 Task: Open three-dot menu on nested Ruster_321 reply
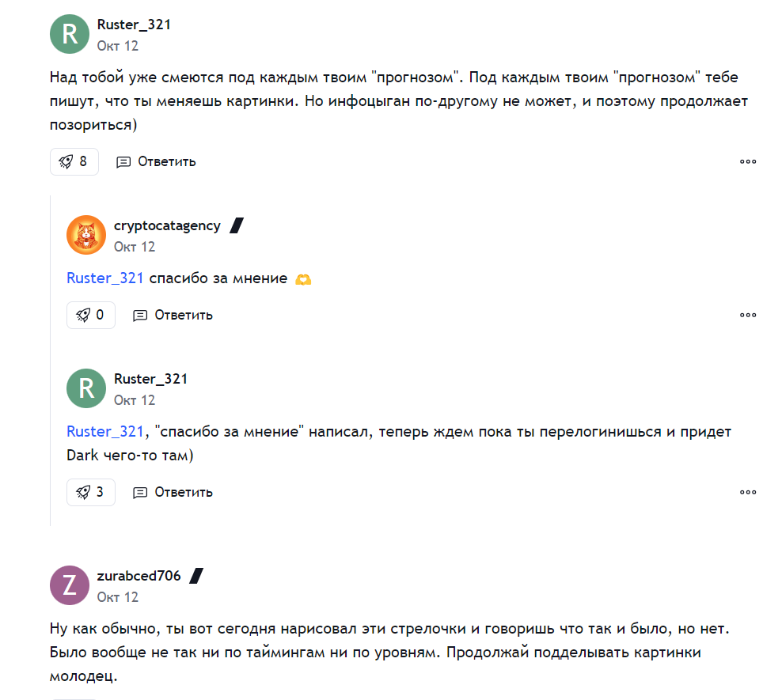click(x=748, y=492)
